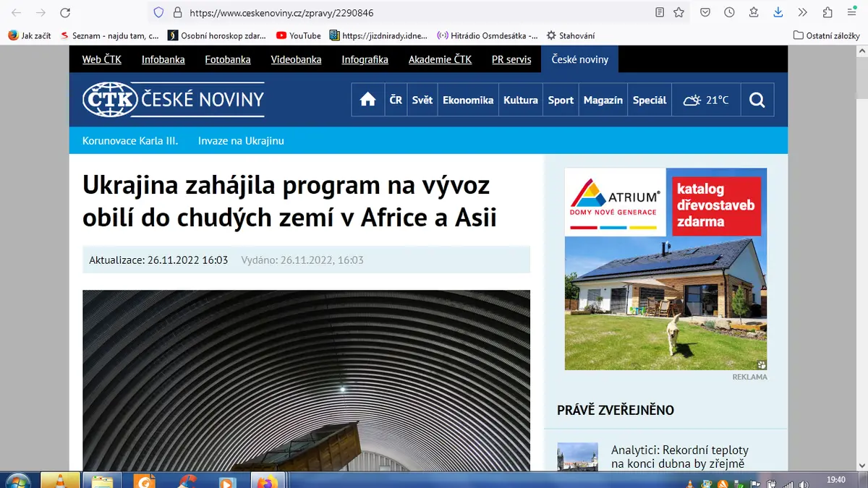Toggle reader view in address bar
This screenshot has width=868, height=488.
[x=660, y=12]
